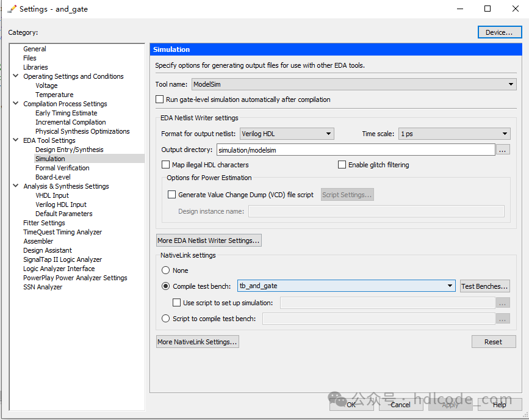
Task: Select Compile test bench radio button
Action: click(165, 286)
